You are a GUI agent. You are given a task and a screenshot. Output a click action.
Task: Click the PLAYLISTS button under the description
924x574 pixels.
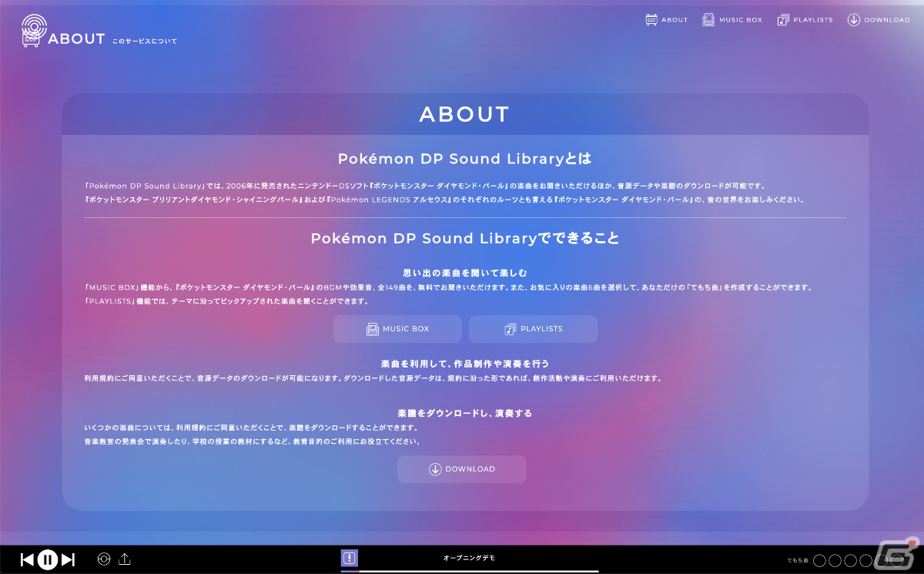pyautogui.click(x=533, y=329)
